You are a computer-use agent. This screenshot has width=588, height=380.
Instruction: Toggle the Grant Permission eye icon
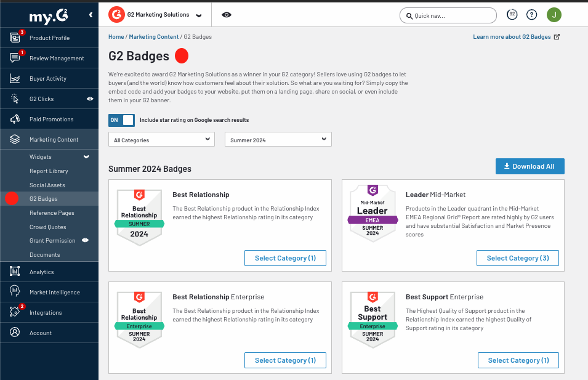pyautogui.click(x=85, y=240)
